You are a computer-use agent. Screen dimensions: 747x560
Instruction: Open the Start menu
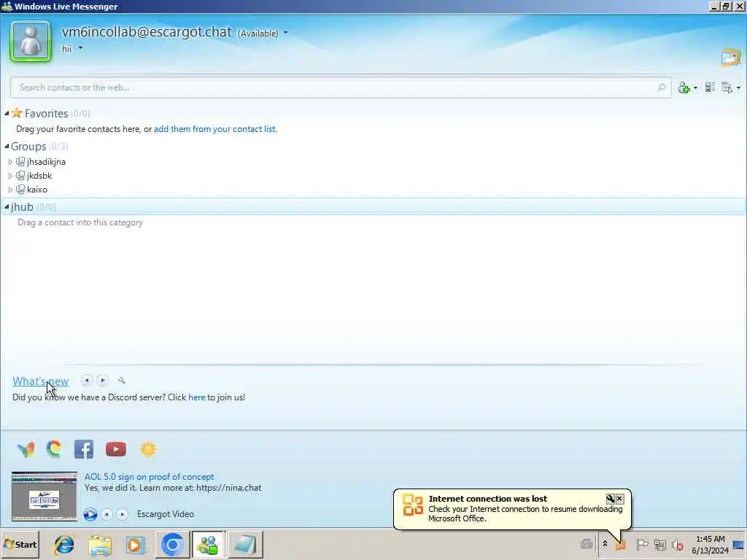(20, 544)
